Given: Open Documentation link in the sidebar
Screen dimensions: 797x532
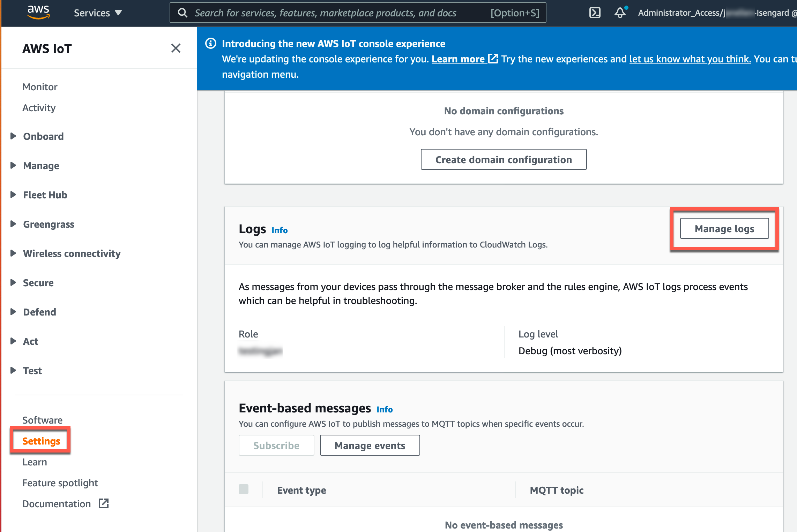Looking at the screenshot, I should click(57, 504).
